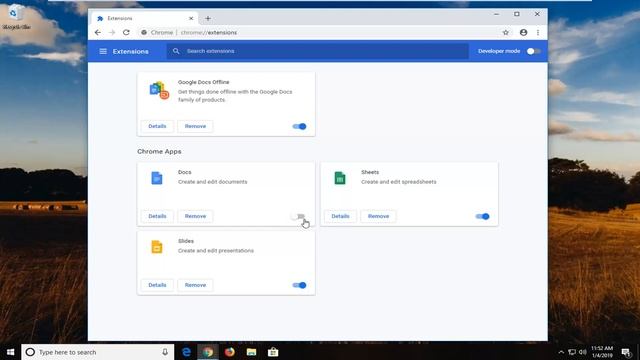Click the Sheets app icon
The height and width of the screenshot is (360, 640).
click(x=340, y=178)
